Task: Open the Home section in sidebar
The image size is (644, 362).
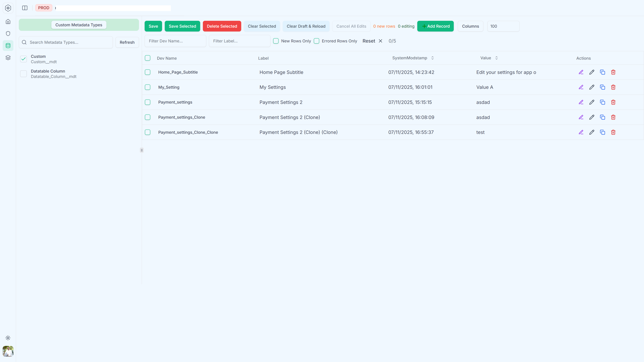Action: click(x=8, y=21)
